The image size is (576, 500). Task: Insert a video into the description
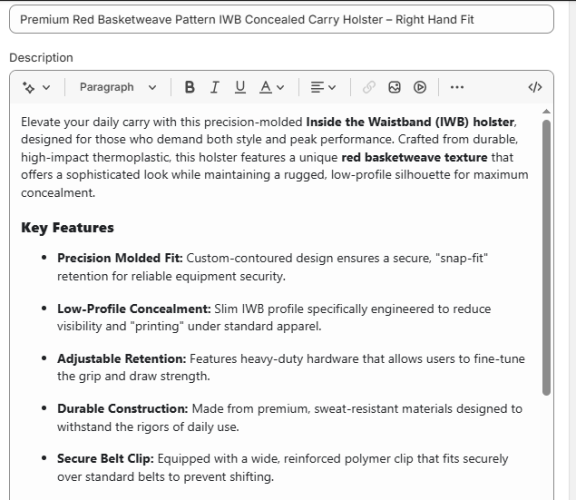[420, 87]
